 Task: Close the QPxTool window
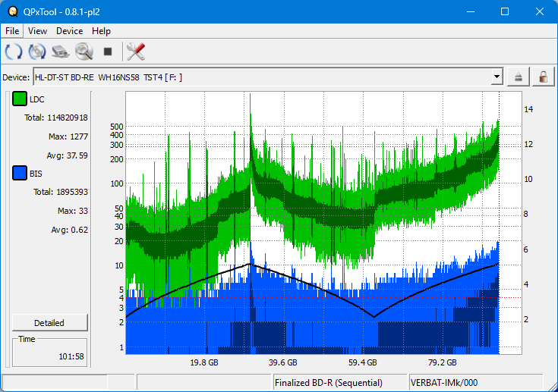pos(540,11)
